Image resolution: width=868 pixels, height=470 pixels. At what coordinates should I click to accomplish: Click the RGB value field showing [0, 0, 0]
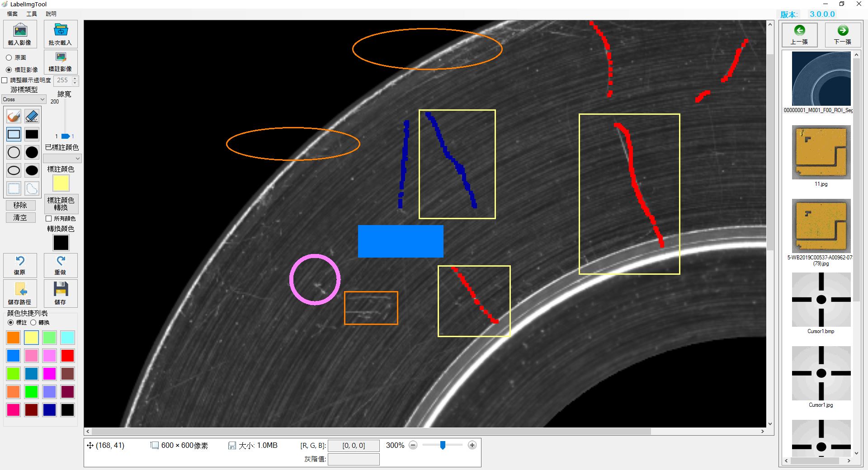pos(354,446)
